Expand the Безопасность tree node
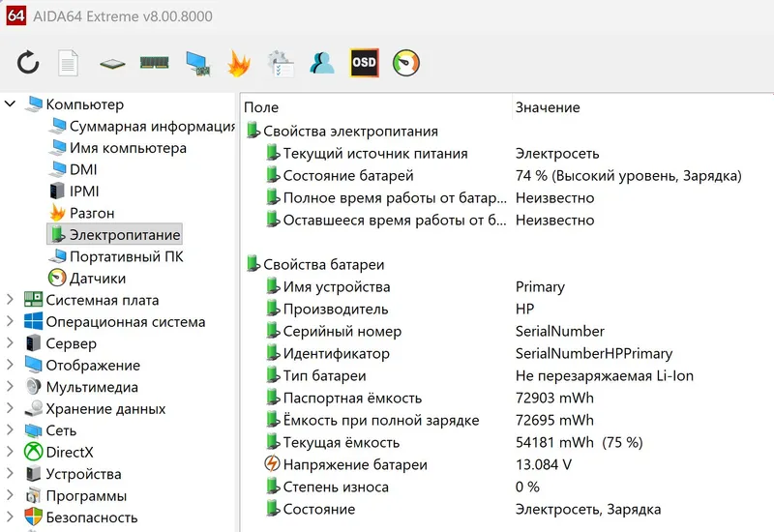Screen dimensions: 774x532 click(10, 517)
